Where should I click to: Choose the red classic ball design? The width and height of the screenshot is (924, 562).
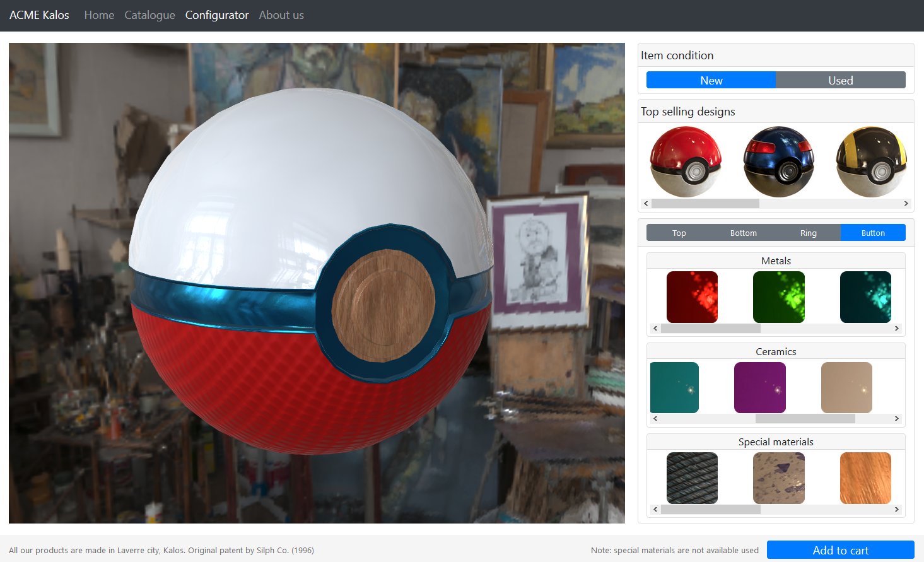click(686, 161)
